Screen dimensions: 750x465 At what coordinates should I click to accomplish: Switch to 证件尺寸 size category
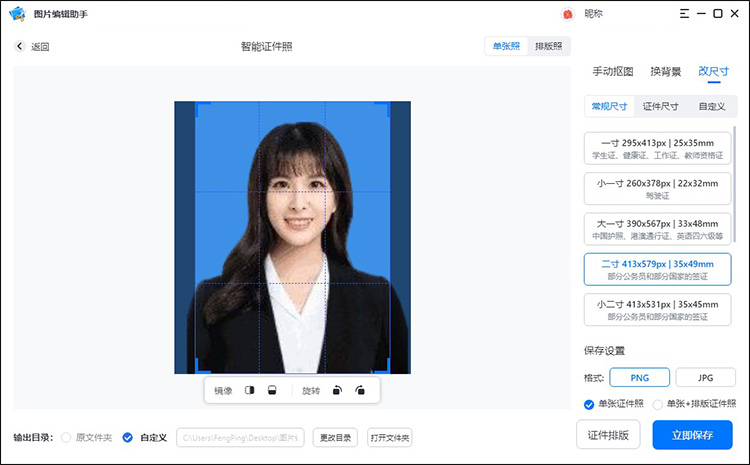[x=660, y=106]
